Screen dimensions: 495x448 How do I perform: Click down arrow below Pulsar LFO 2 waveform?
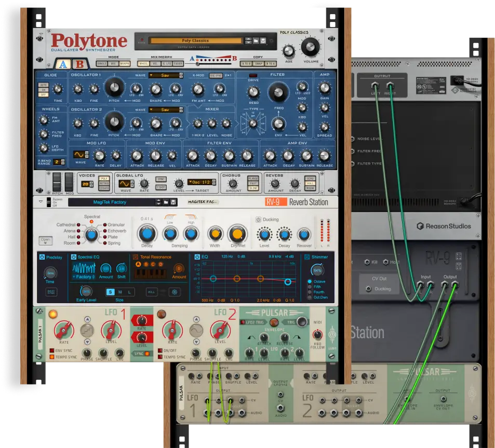click(196, 342)
